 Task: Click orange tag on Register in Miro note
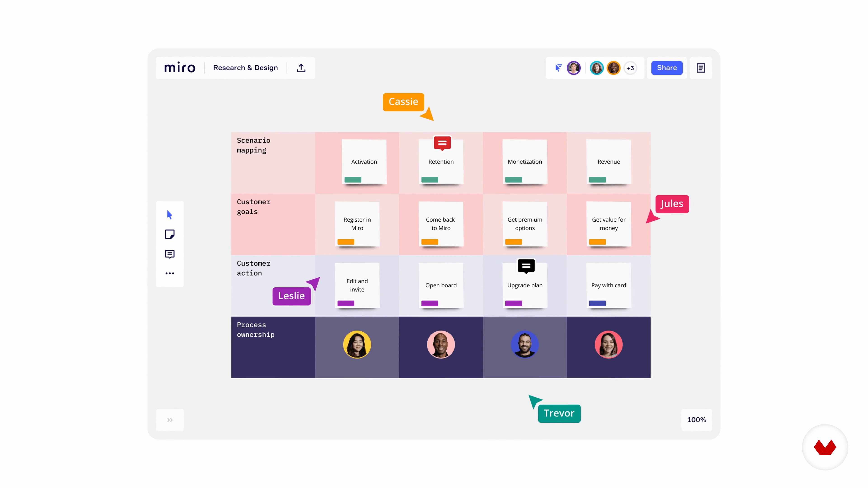pos(346,242)
